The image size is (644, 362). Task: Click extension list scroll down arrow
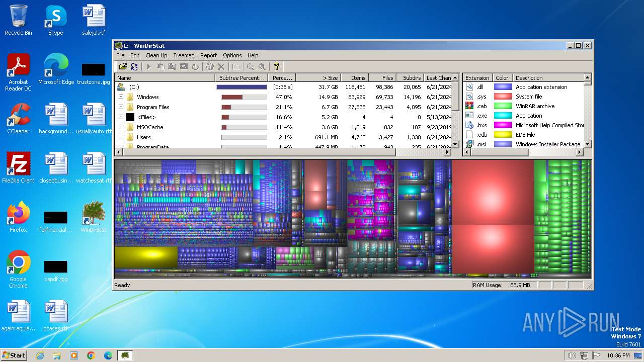(587, 144)
